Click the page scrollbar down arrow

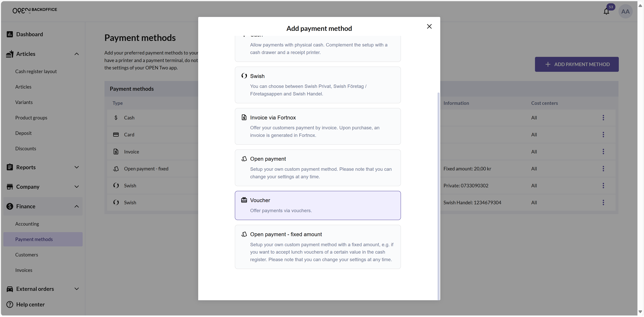click(640, 312)
